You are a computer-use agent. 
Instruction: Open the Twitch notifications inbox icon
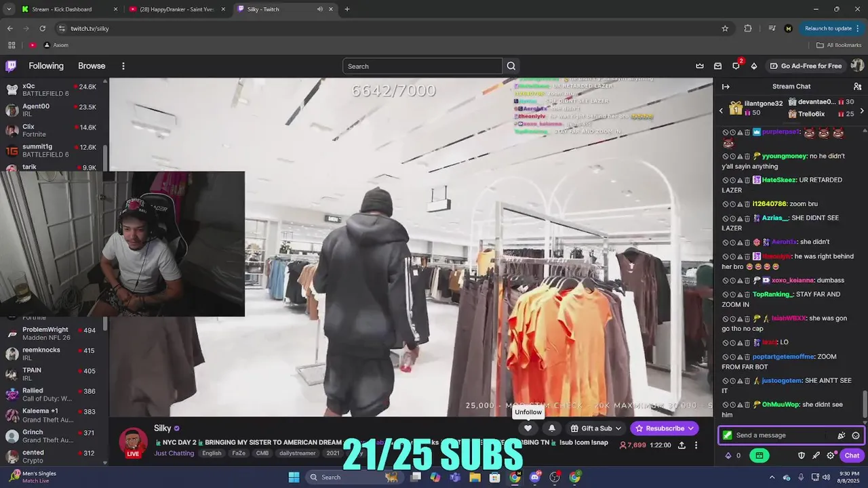[x=718, y=66]
